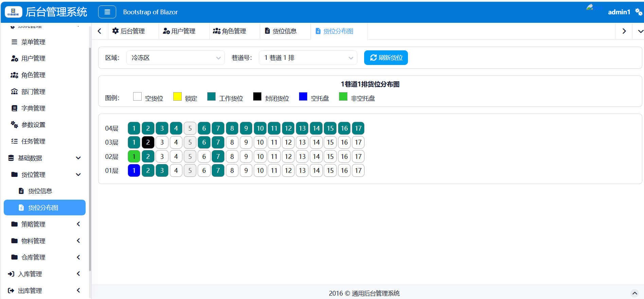The width and height of the screenshot is (644, 299).
Task: Select disabled slot 5 on 04层
Action: [x=190, y=128]
